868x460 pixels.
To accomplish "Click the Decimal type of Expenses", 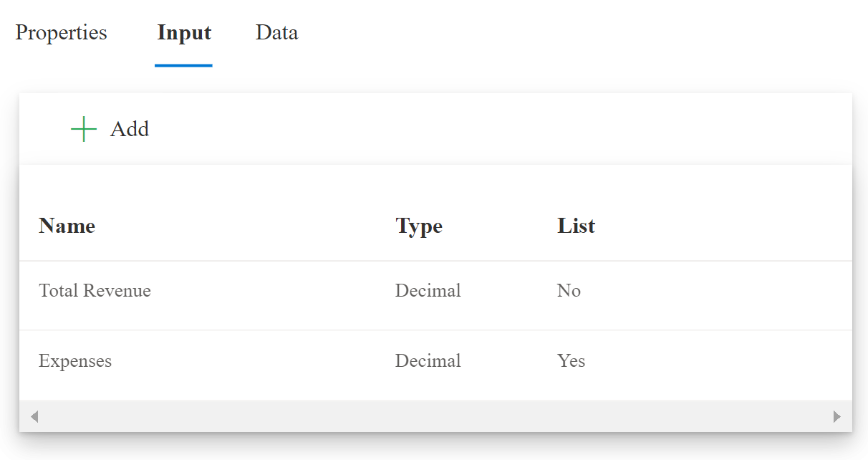I will coord(428,361).
